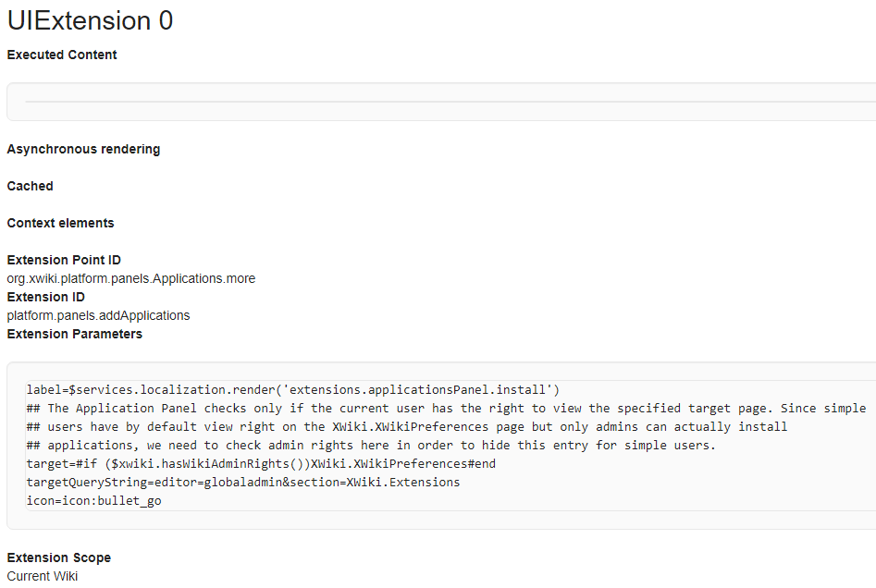The image size is (876, 588).
Task: Select the Asynchronous rendering label
Action: click(83, 149)
